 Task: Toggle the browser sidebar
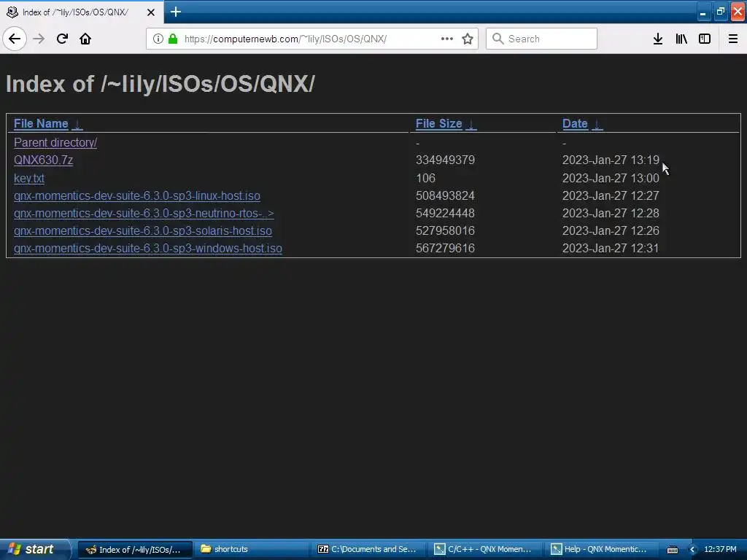point(705,39)
